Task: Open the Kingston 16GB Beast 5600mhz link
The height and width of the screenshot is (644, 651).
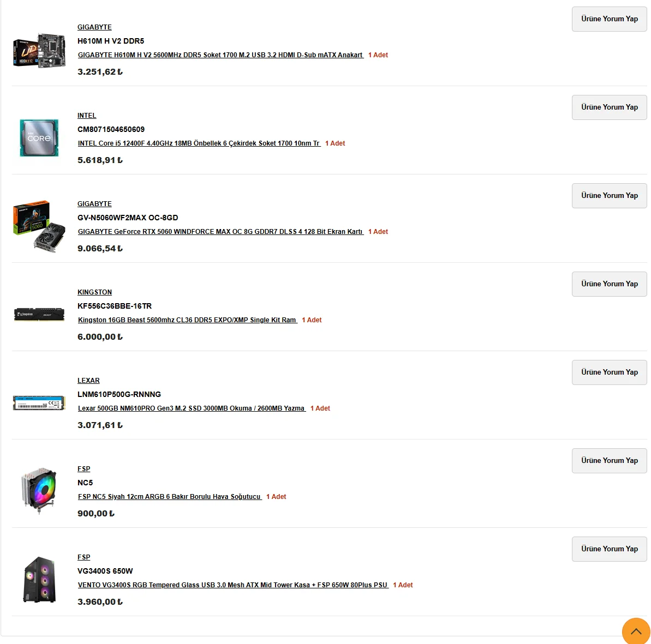Action: [x=188, y=320]
